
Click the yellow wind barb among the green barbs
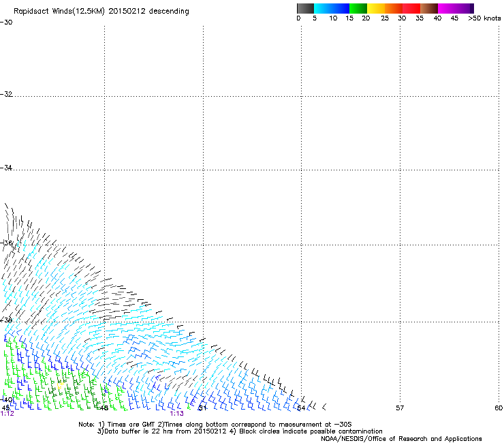coord(60,385)
